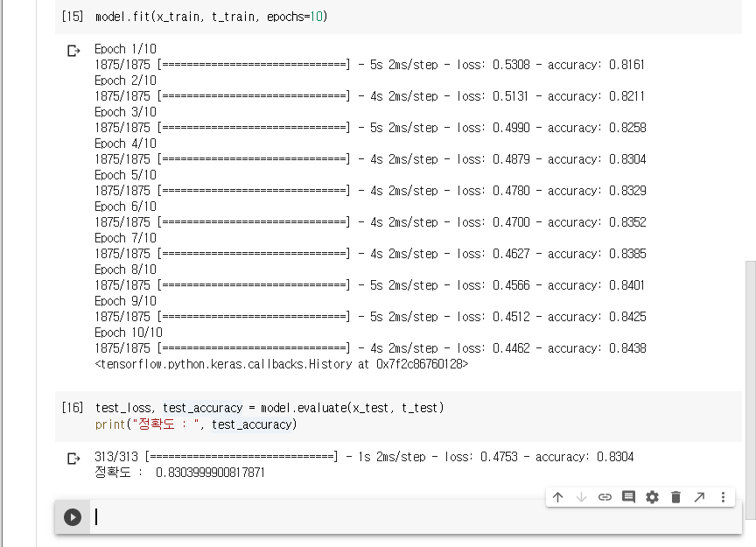This screenshot has width=756, height=547.
Task: Clear output icon of evaluate cell
Action: tap(73, 459)
